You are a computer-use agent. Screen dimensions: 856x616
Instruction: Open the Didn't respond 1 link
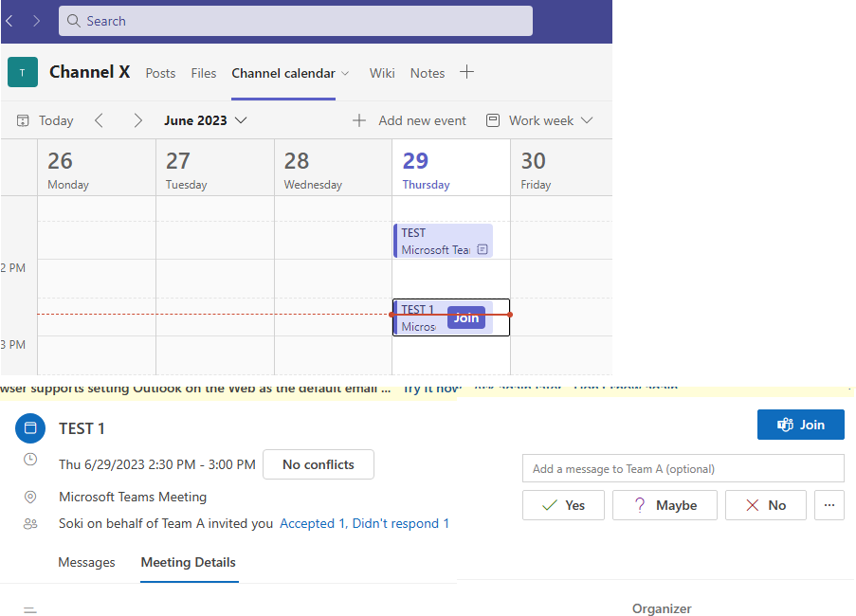tap(400, 522)
